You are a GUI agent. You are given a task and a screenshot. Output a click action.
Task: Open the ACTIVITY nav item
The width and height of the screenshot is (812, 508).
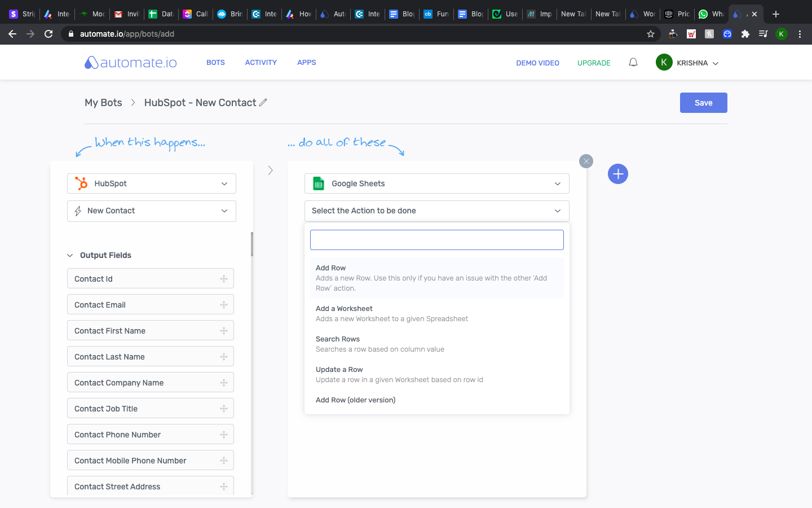click(x=261, y=63)
